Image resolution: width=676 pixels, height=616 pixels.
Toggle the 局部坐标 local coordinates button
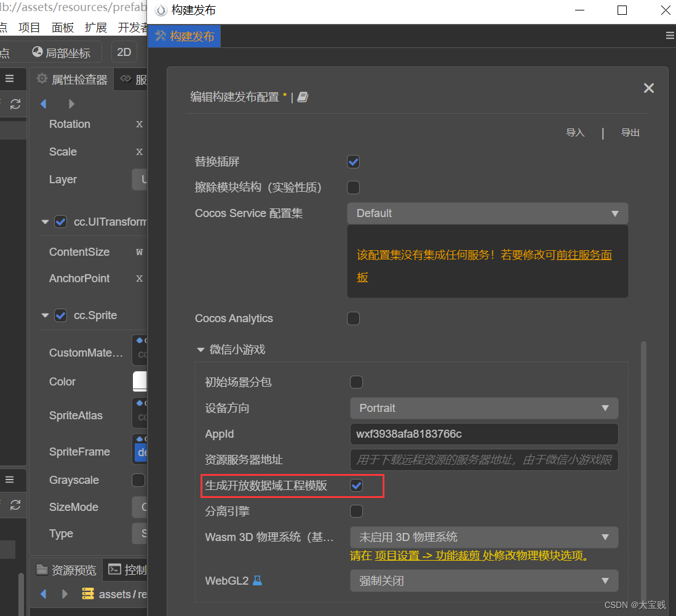point(61,53)
